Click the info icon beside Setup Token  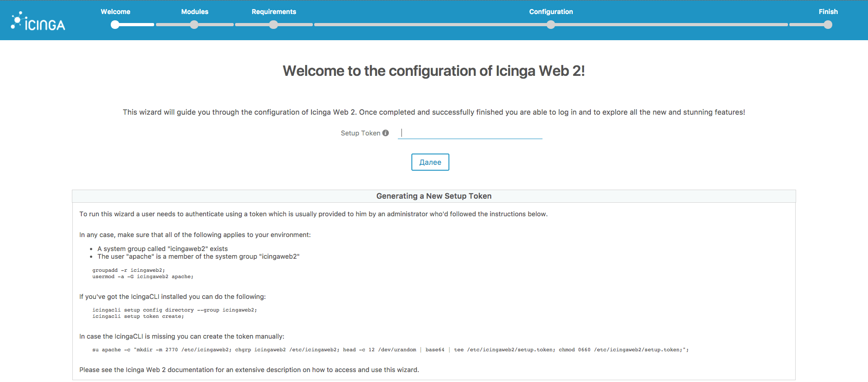point(386,133)
